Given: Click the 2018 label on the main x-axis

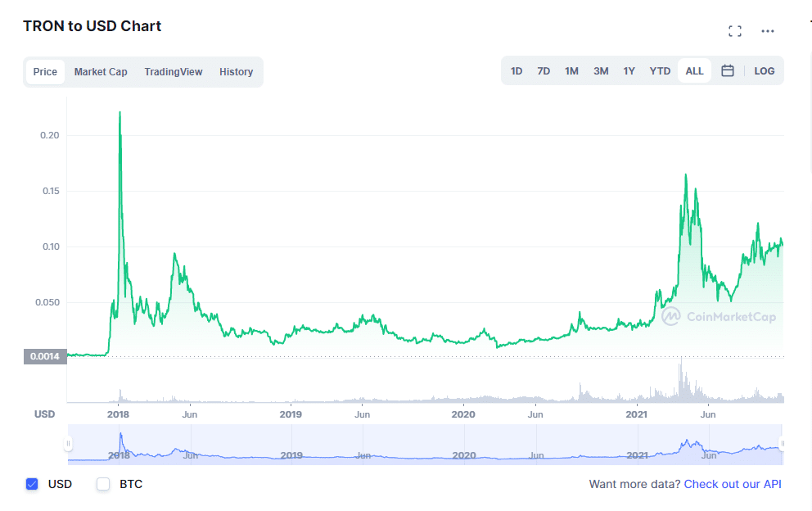Looking at the screenshot, I should click(118, 414).
